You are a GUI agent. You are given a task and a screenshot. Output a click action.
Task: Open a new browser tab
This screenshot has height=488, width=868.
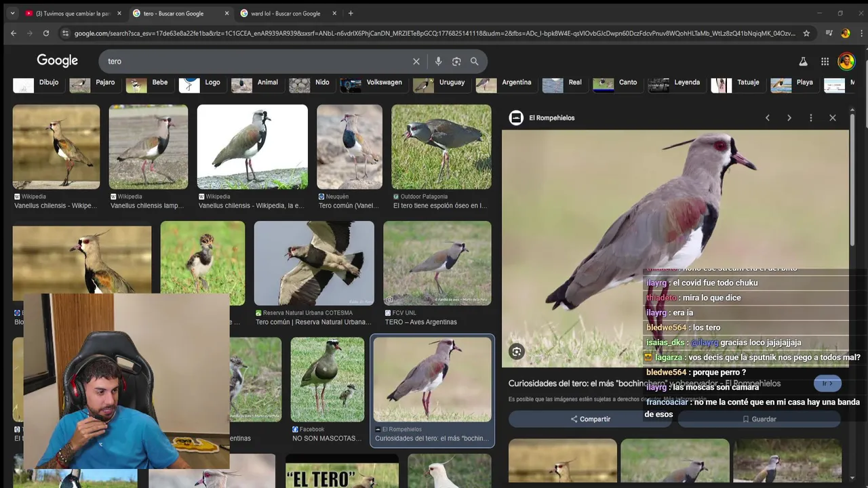coord(351,13)
